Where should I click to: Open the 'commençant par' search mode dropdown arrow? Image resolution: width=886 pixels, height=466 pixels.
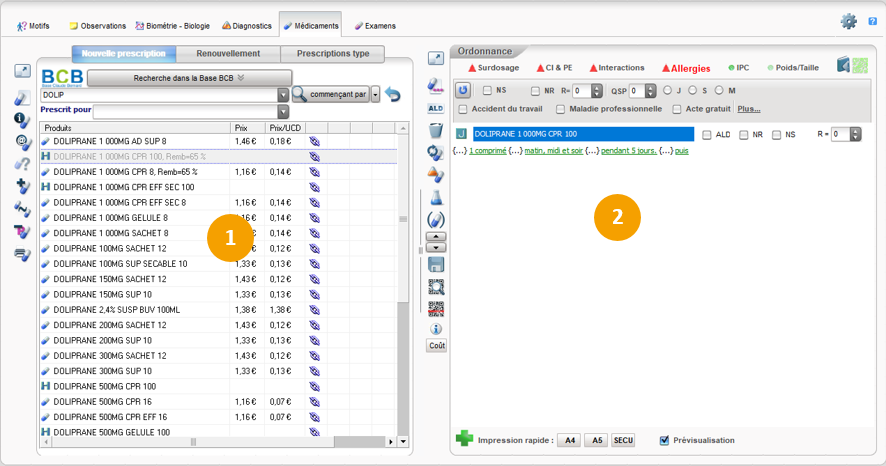click(x=375, y=94)
